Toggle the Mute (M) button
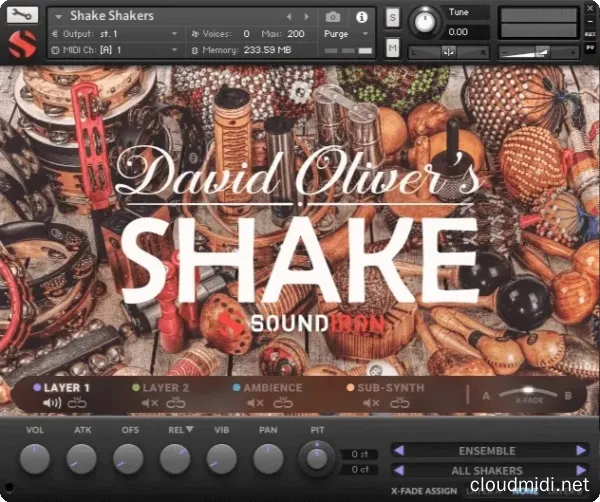This screenshot has width=600, height=502. tap(392, 49)
